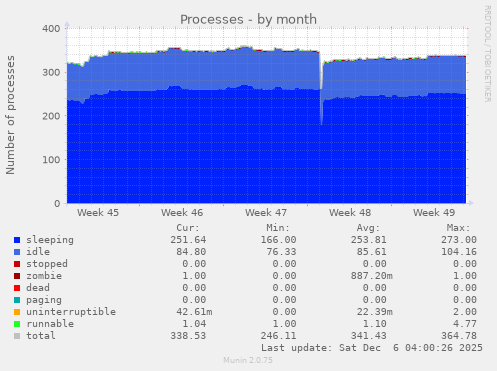Click the 'Week 45' axis label
Screen dimensions: 497x371
pos(98,213)
